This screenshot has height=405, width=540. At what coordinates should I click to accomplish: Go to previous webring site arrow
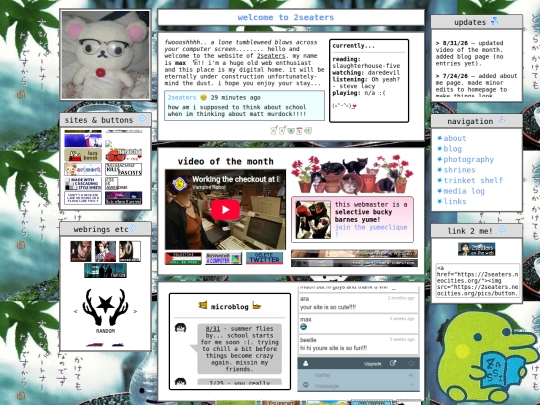76,311
